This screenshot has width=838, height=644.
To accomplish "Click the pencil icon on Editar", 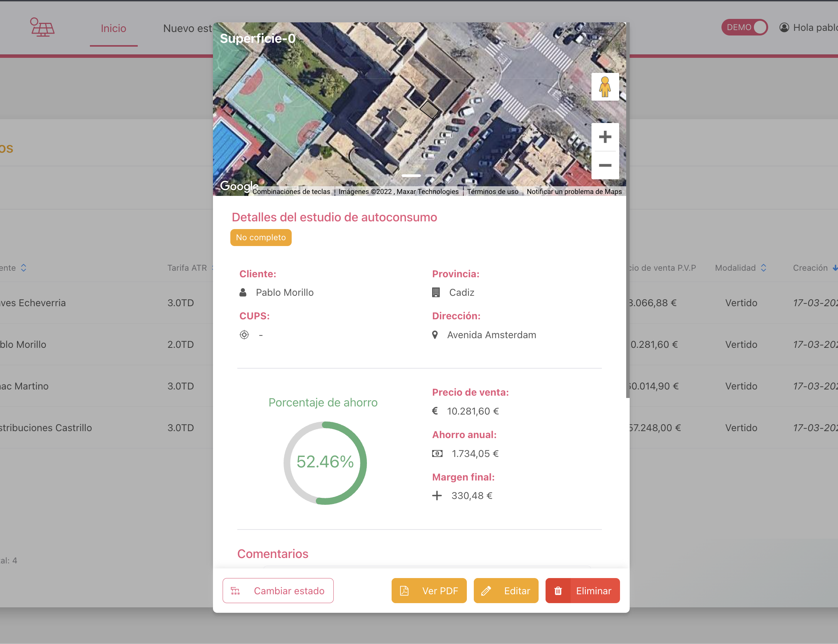I will point(486,591).
